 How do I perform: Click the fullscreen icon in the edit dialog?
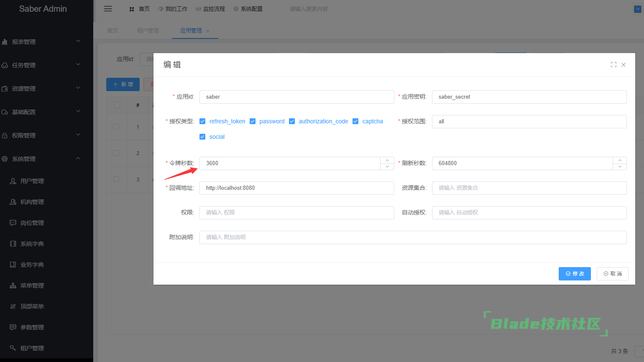(x=613, y=65)
